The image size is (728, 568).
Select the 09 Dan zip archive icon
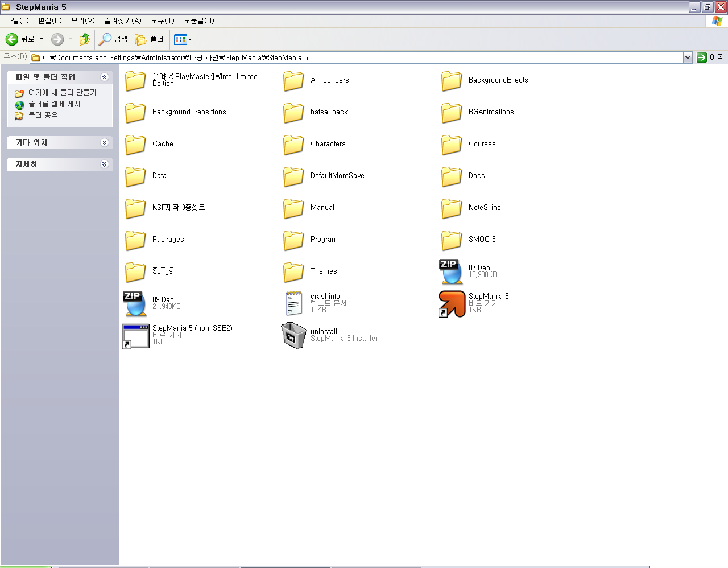135,303
